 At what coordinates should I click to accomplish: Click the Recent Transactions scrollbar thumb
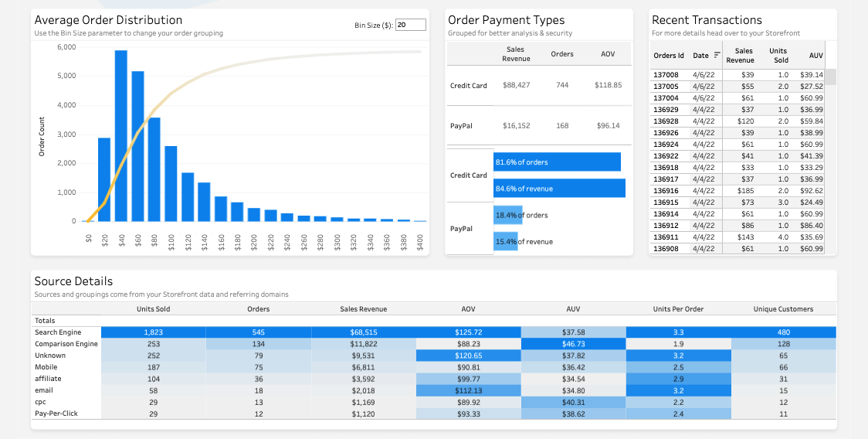tap(831, 77)
